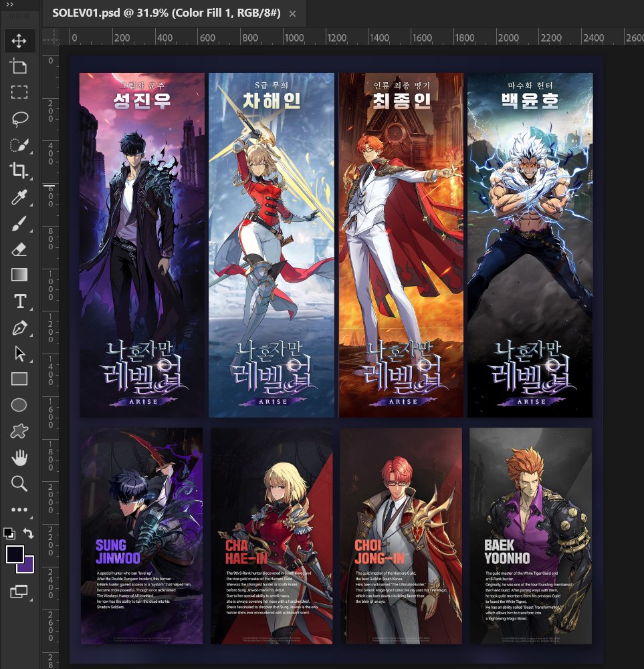This screenshot has width=644, height=669.
Task: Click the CHA HAE-IN English profile card
Action: point(272,536)
